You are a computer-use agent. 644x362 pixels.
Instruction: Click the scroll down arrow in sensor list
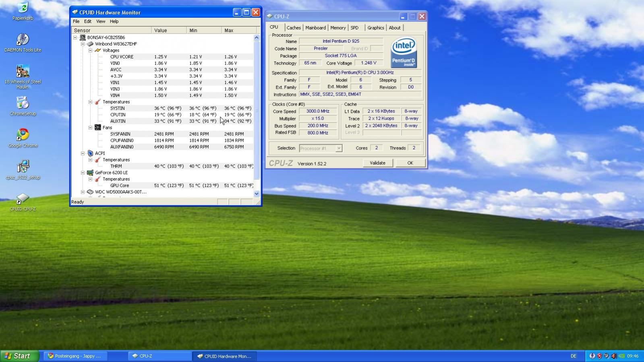tap(257, 194)
